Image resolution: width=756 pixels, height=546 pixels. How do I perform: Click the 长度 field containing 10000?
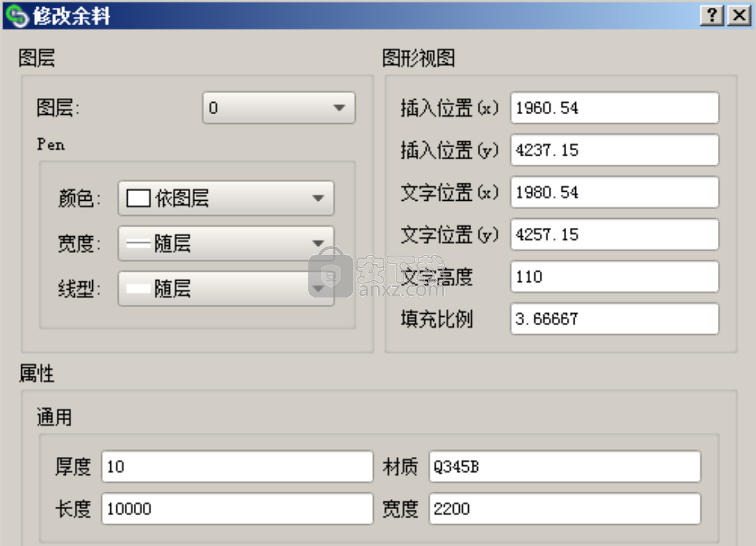coord(237,509)
